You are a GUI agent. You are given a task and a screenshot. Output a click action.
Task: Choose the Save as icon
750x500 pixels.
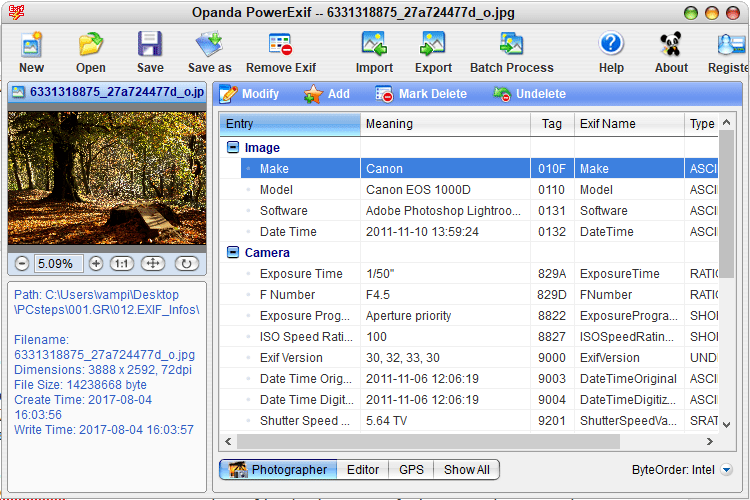pyautogui.click(x=210, y=44)
